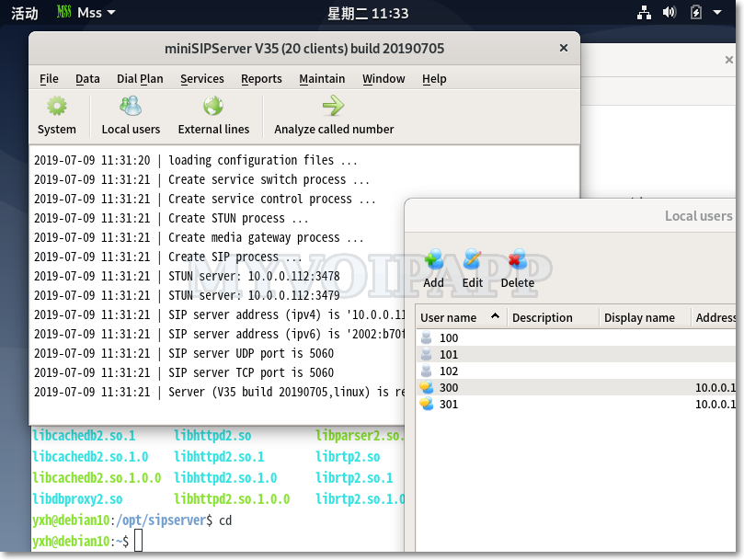The width and height of the screenshot is (744, 560).
Task: Click the Address column header
Action: pos(714,317)
